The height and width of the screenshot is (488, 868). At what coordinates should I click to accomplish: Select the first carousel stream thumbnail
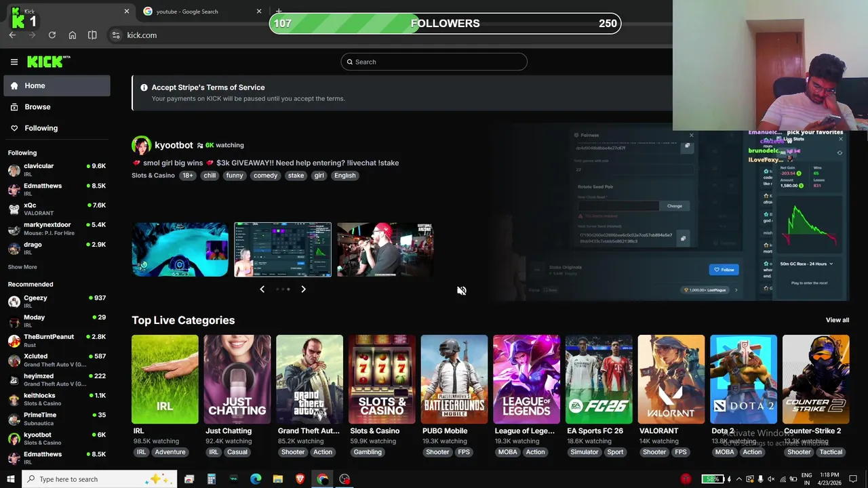point(180,249)
